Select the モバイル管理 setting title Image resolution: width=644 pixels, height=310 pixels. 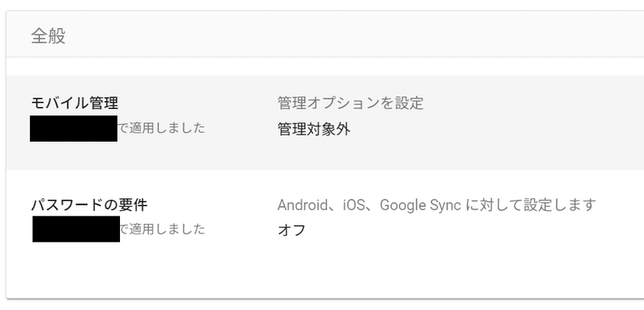pos(75,102)
